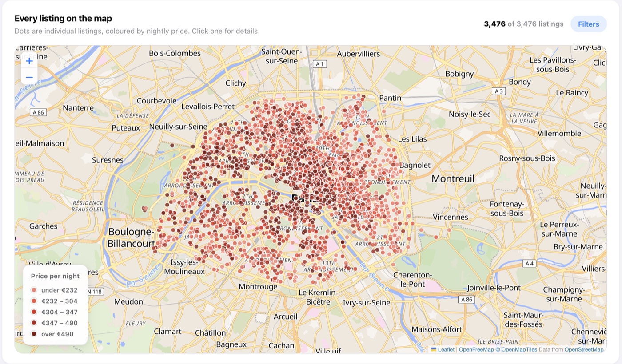Click the Les Lilas map label
Image resolution: width=622 pixels, height=364 pixels.
[x=412, y=139]
